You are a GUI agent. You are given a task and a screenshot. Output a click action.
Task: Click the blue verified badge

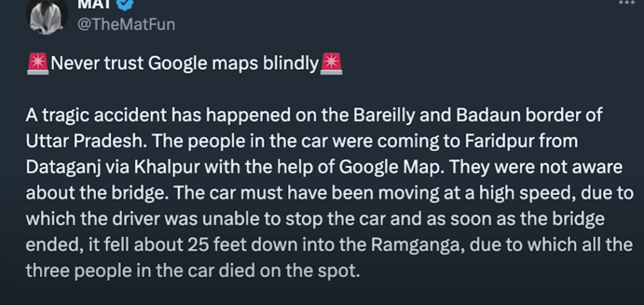[x=125, y=4]
